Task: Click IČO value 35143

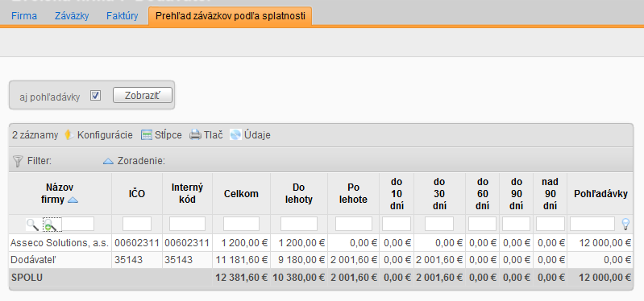Action: [x=128, y=260]
